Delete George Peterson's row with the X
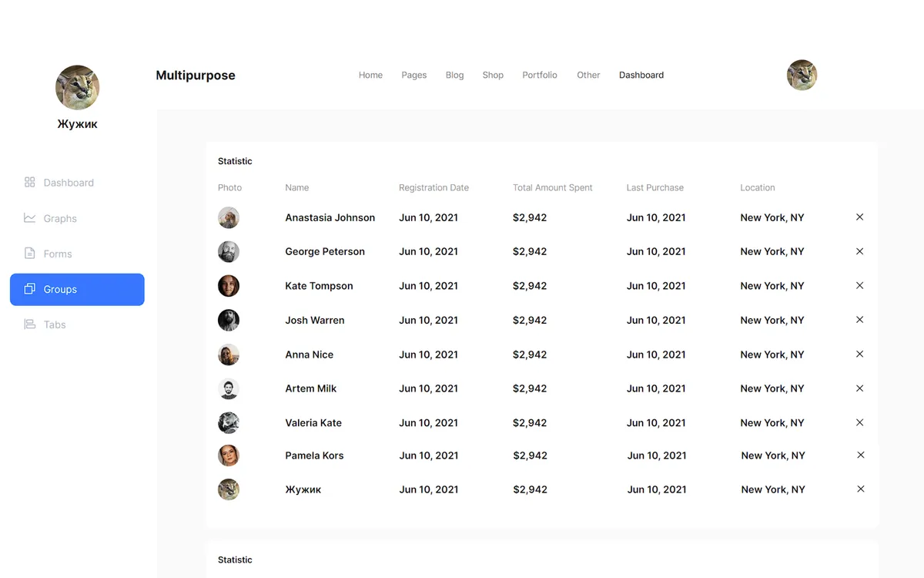 tap(860, 251)
